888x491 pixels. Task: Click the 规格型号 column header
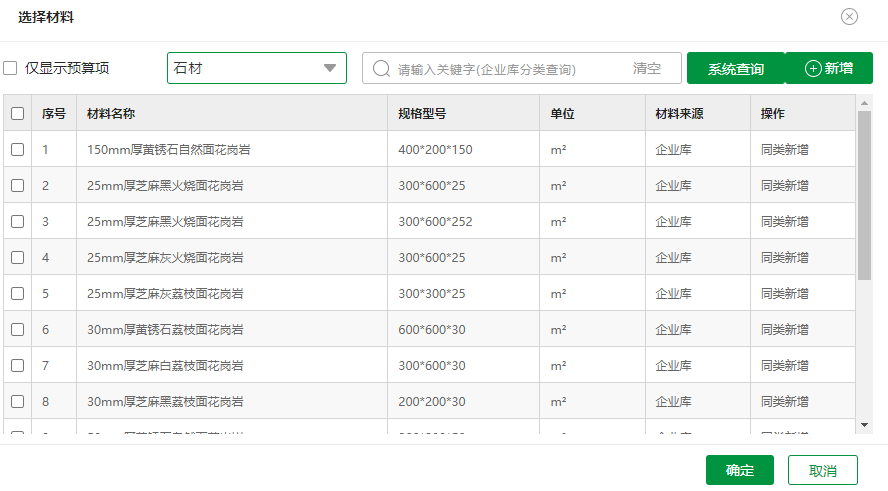(x=422, y=113)
